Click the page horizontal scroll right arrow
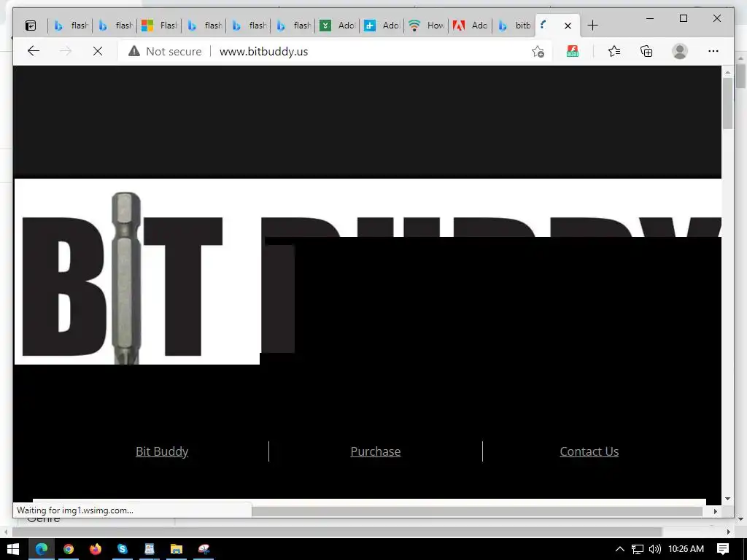This screenshot has width=747, height=560. click(715, 511)
